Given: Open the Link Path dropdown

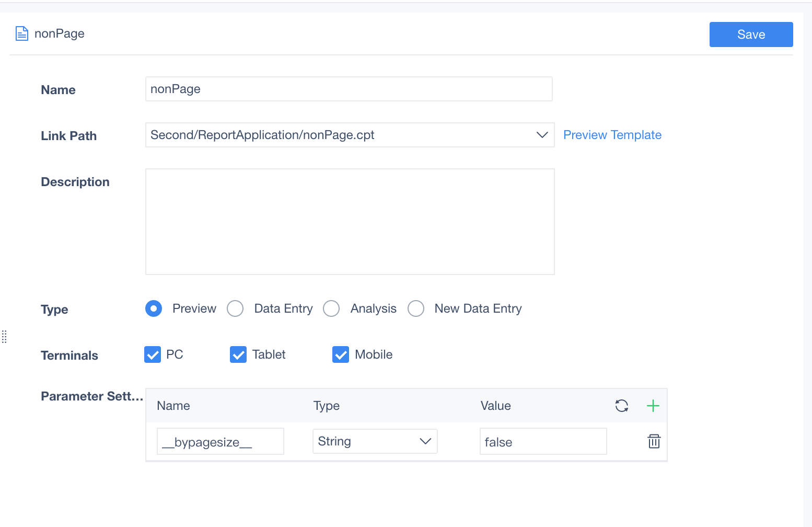Looking at the screenshot, I should [542, 135].
